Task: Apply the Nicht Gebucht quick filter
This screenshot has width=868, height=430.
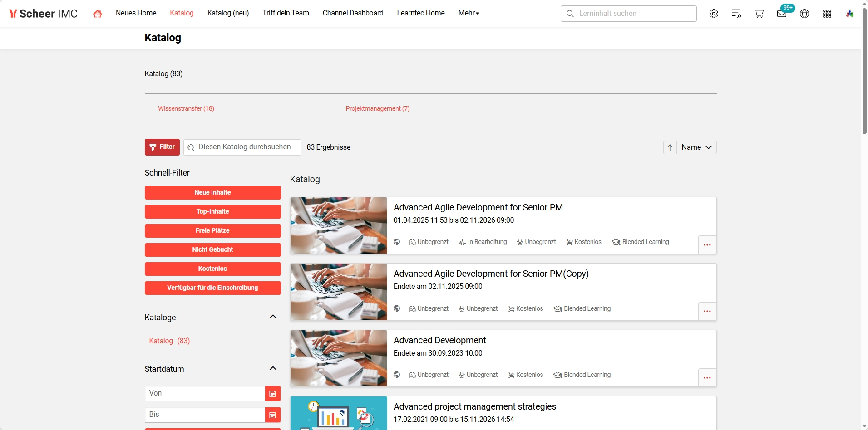Action: pos(213,250)
